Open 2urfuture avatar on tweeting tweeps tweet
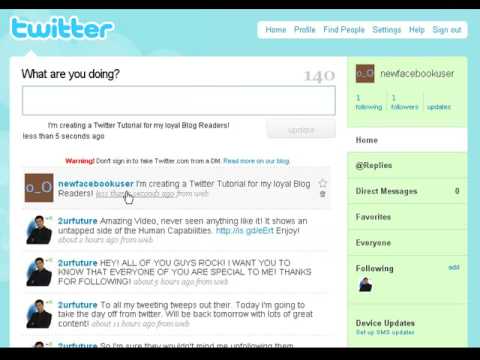Image resolution: width=480 pixels, height=360 pixels. click(39, 314)
